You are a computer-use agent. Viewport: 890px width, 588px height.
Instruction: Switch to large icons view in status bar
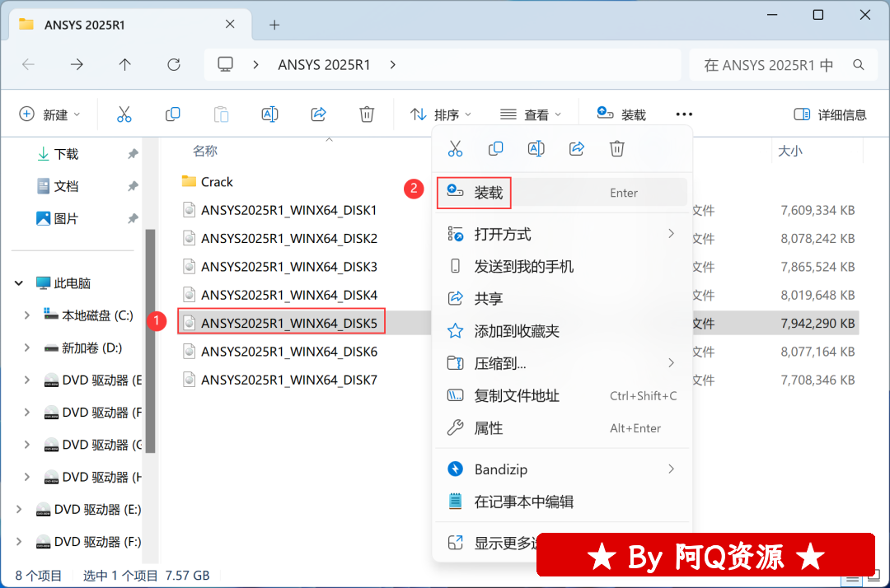pos(875,578)
